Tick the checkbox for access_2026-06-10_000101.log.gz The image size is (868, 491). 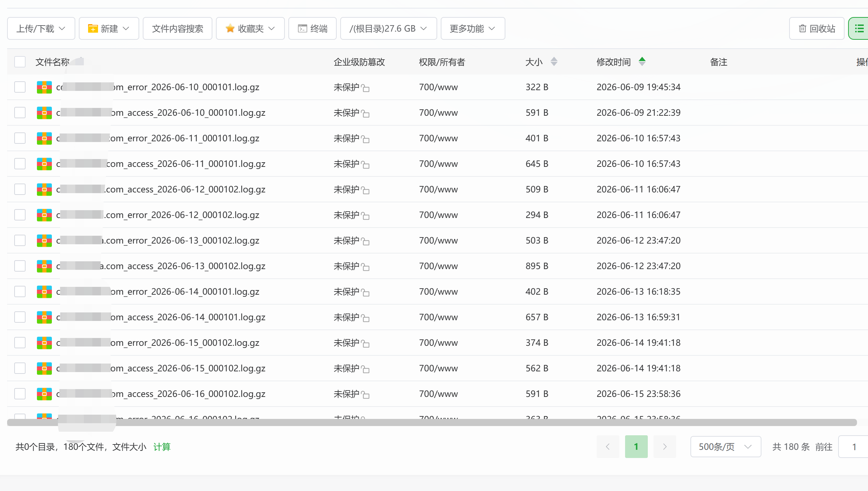[20, 113]
